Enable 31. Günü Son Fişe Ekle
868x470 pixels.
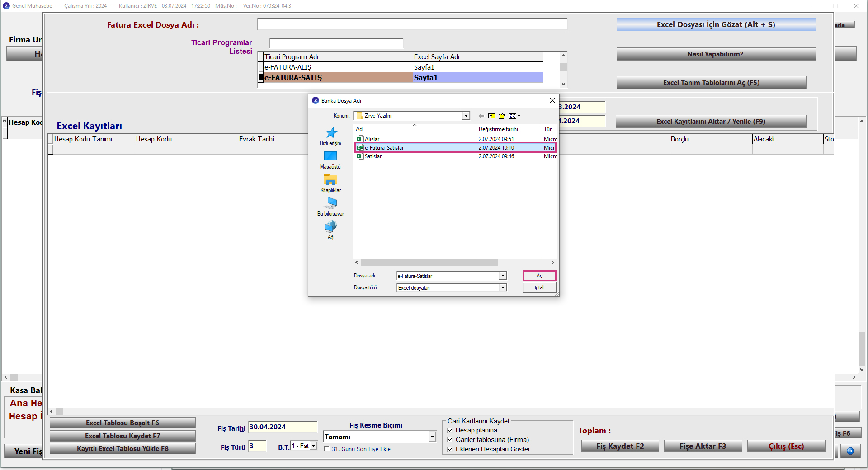327,449
